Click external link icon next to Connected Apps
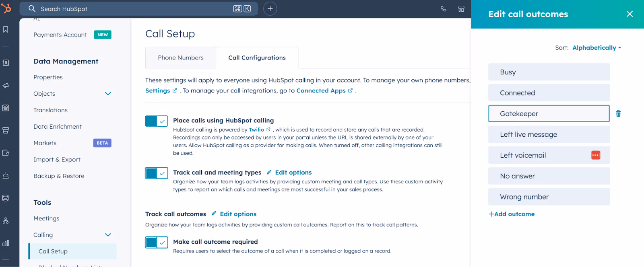Screen dimensions: 644x267 (x=350, y=90)
